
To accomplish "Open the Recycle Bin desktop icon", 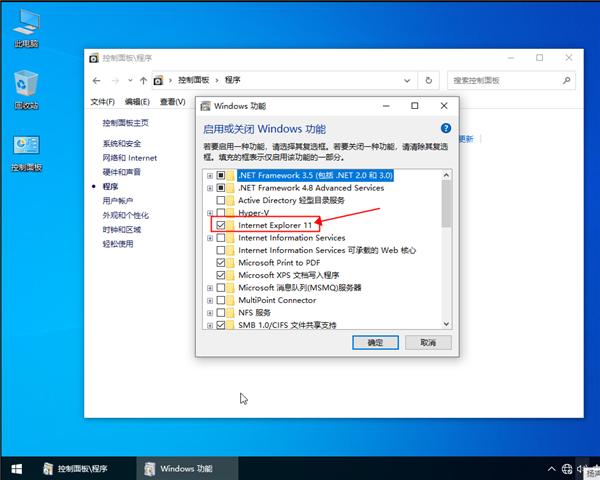I will coord(26,90).
